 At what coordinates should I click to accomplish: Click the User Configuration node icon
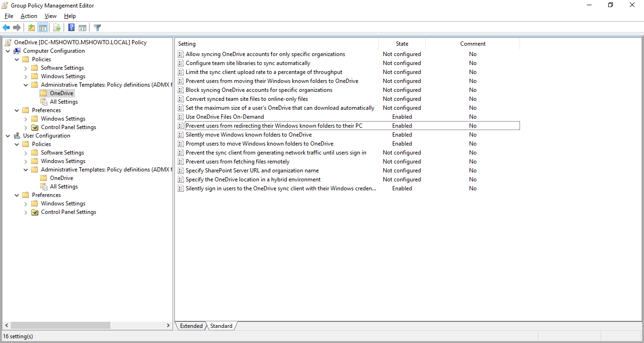tap(17, 136)
